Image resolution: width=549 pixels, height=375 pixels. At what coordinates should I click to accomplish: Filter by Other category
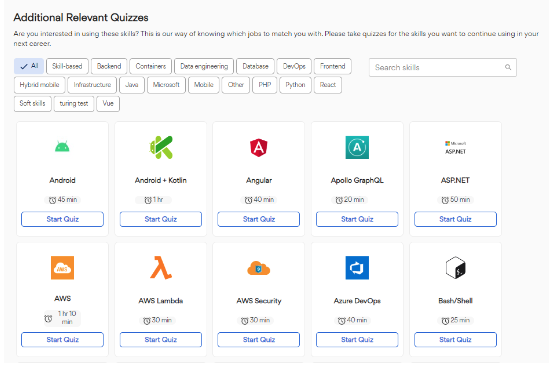coord(236,85)
